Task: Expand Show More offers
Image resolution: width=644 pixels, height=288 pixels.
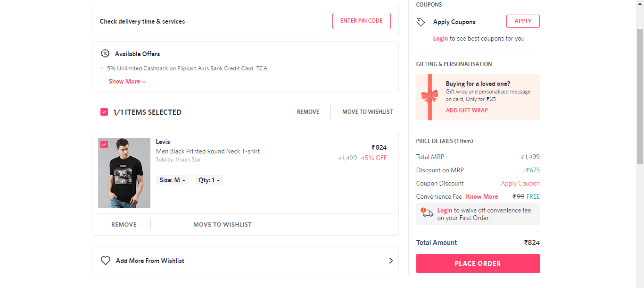Action: 127,81
